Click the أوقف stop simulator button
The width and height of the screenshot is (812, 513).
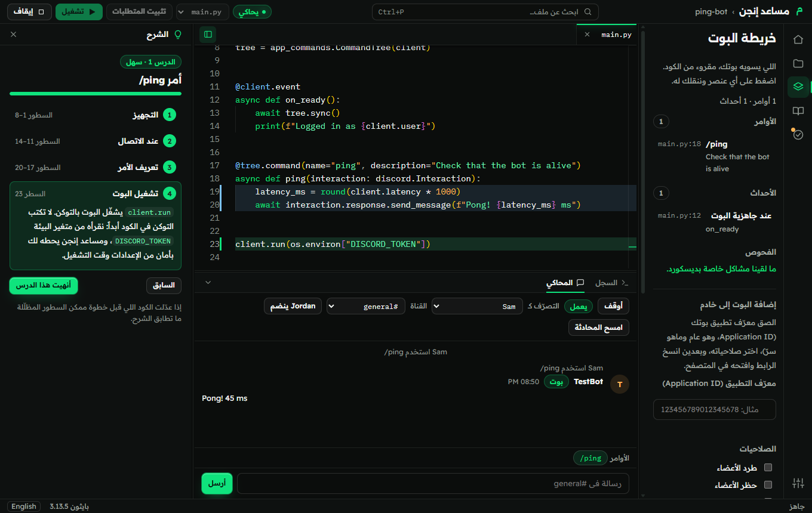click(x=613, y=306)
